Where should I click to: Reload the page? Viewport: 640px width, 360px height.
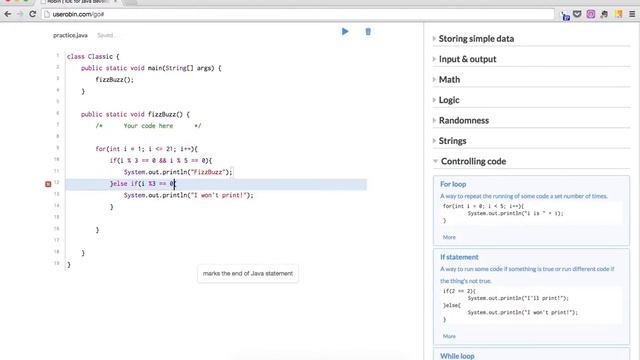33,14
